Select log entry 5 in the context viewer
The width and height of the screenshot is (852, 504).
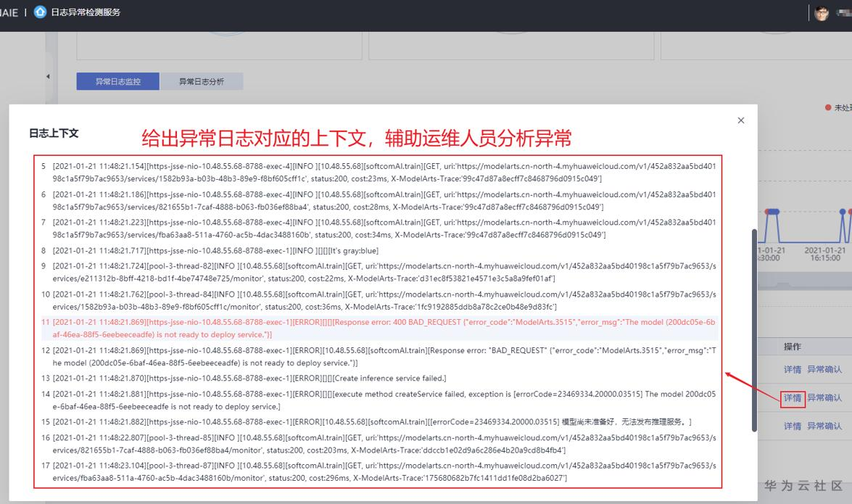pos(377,171)
